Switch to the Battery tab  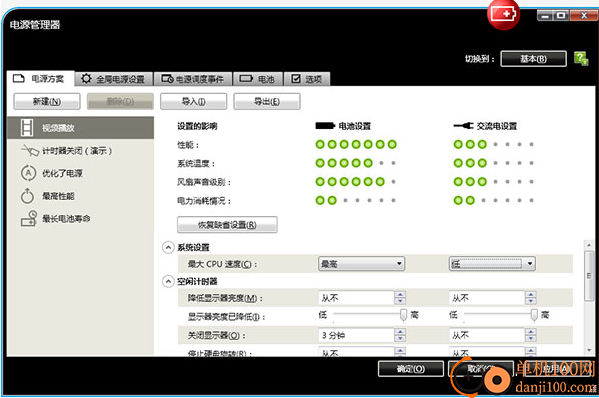[x=257, y=79]
